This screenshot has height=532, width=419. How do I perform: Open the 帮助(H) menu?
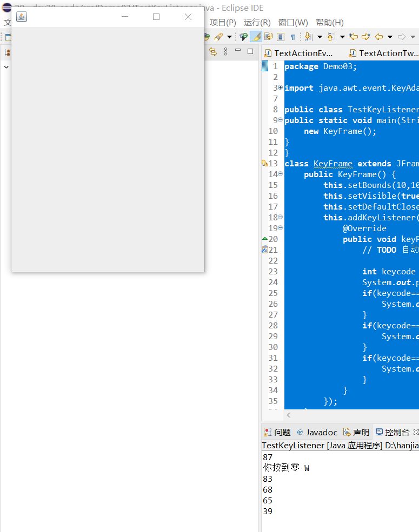(330, 22)
